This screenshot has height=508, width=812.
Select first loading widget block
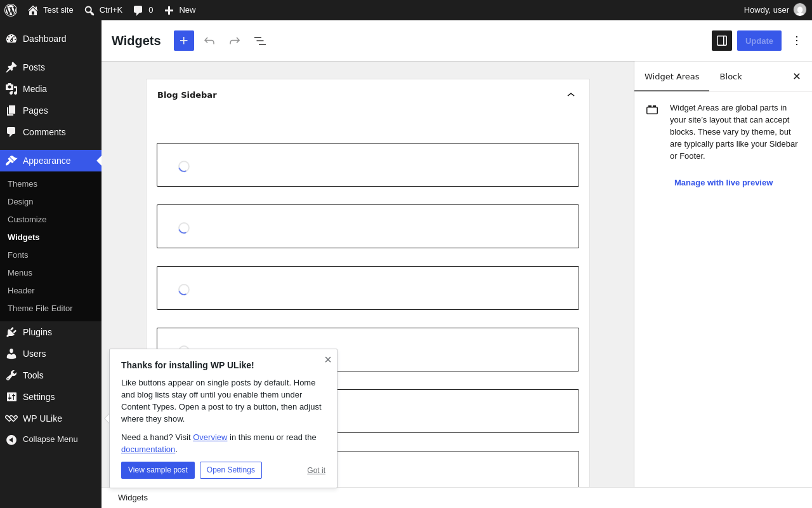tap(368, 164)
